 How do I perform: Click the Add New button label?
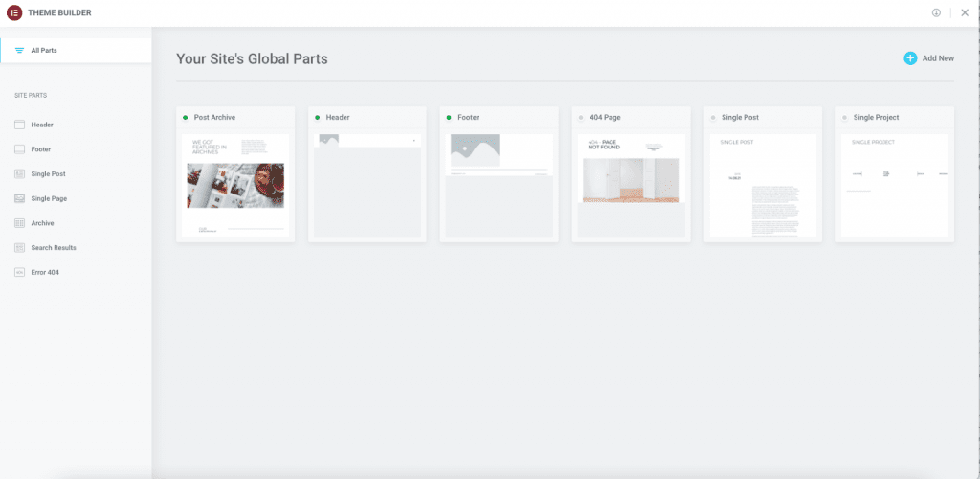pos(938,58)
